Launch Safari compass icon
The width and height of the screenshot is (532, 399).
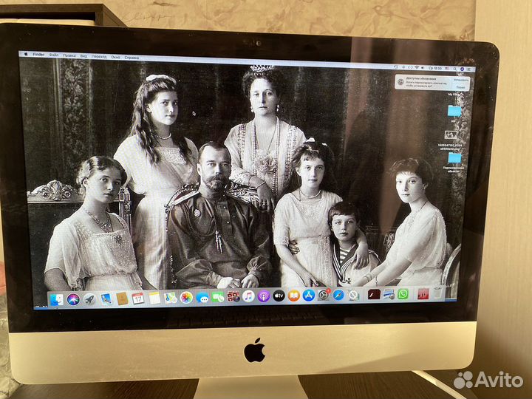338,295
